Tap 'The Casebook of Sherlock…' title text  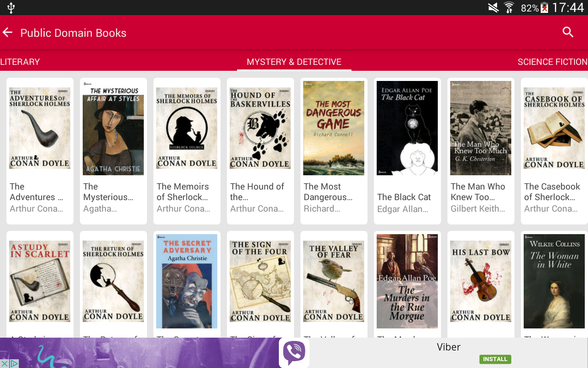552,192
